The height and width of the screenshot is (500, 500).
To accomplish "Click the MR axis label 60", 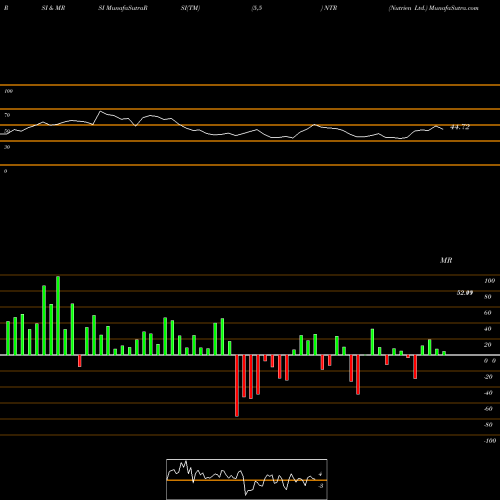I will (x=488, y=313).
